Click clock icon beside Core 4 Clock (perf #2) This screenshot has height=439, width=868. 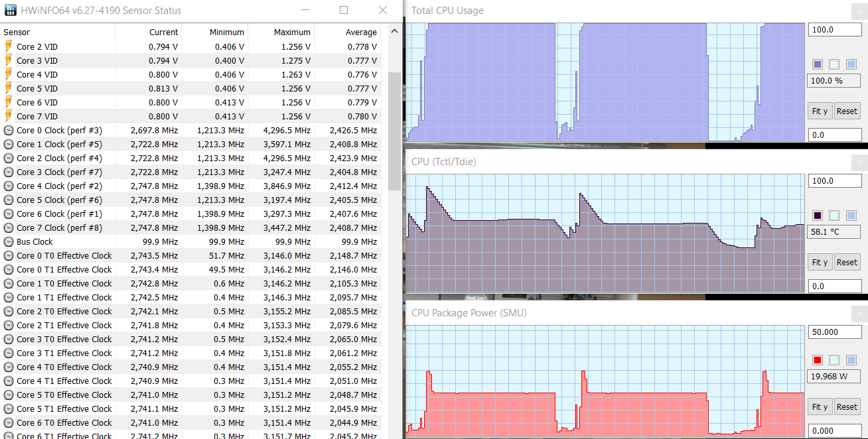[9, 186]
